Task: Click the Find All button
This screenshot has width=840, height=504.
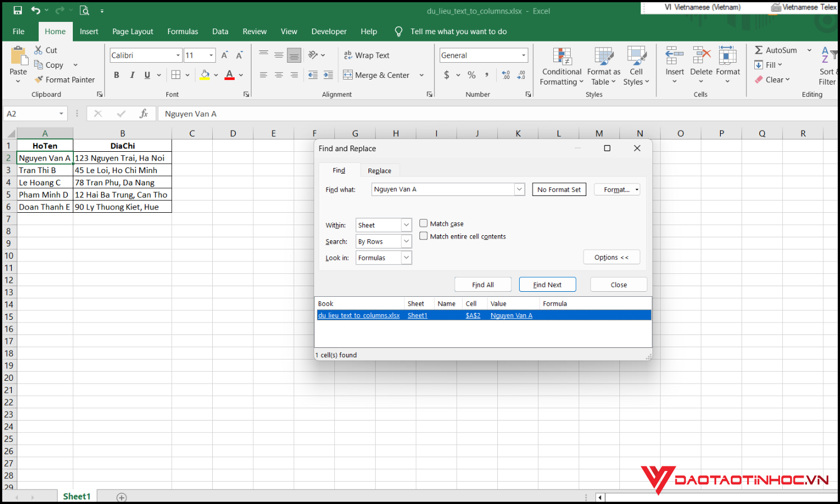Action: point(483,284)
